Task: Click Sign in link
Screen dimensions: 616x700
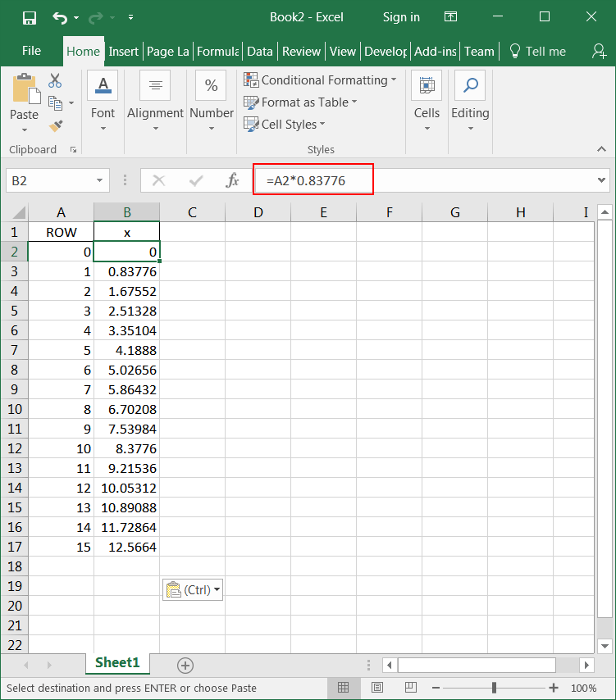Action: (x=401, y=17)
